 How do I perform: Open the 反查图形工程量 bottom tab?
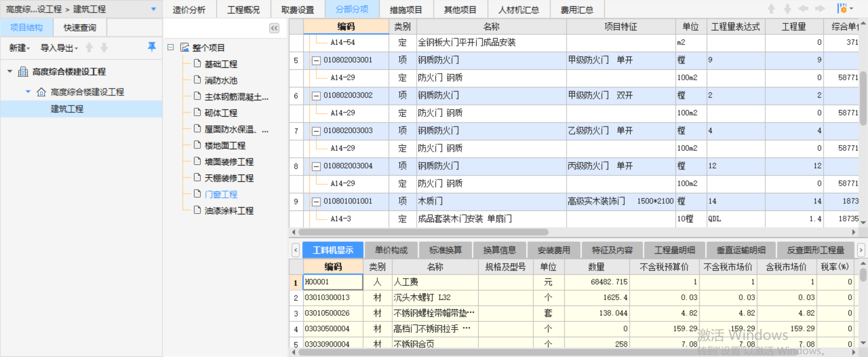coord(816,250)
